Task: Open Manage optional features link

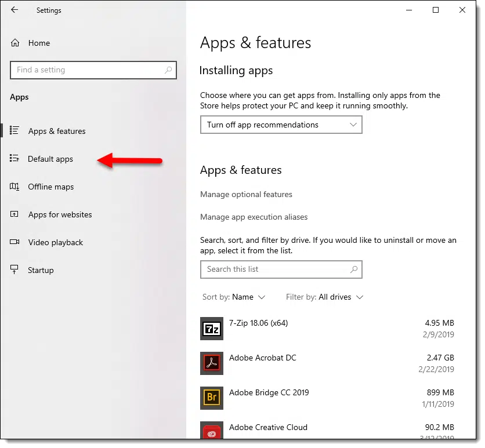Action: pyautogui.click(x=246, y=194)
